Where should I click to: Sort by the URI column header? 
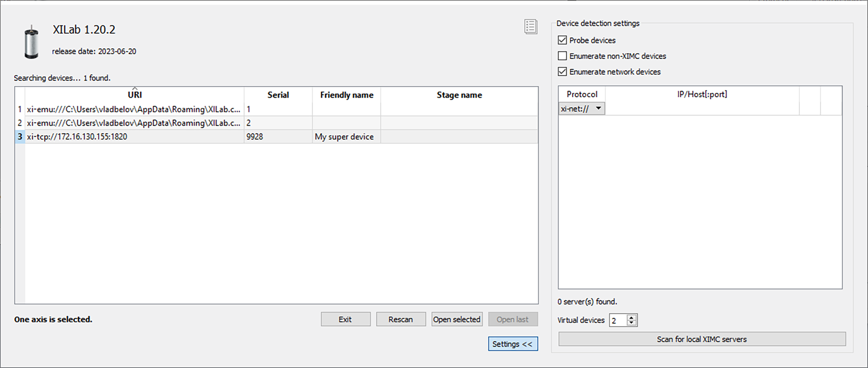(x=135, y=95)
